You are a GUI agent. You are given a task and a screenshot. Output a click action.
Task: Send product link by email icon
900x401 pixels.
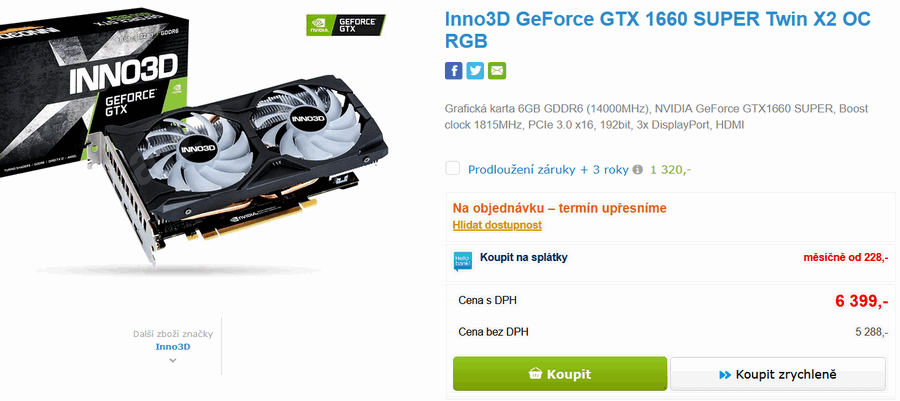(497, 71)
